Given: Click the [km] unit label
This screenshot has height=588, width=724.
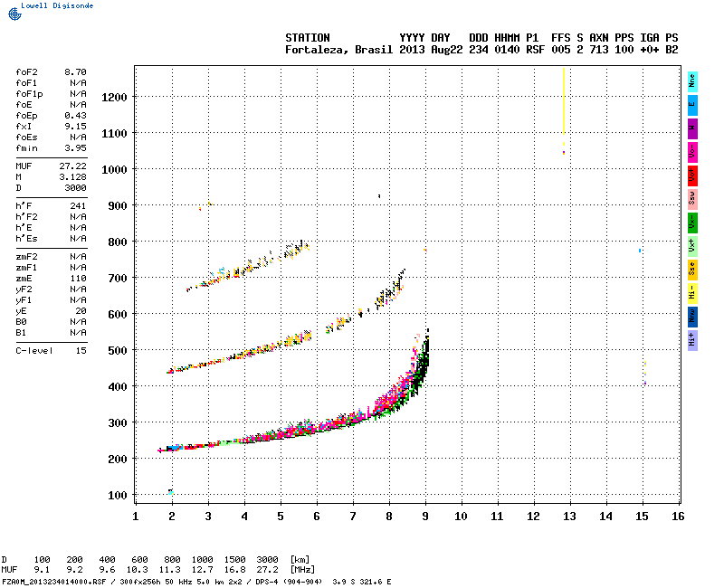Looking at the screenshot, I should [x=300, y=560].
